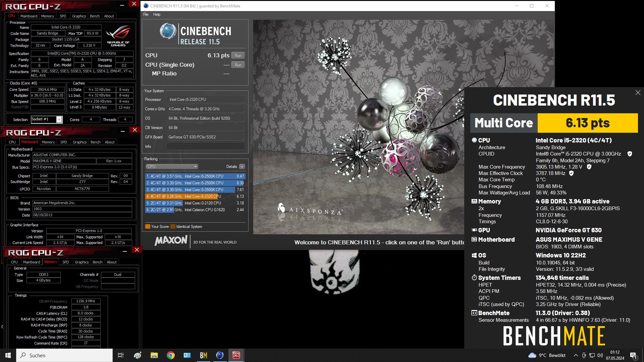Click the GPU section icon in BenchMate
Image resolution: width=644 pixels, height=362 pixels.
click(x=474, y=230)
